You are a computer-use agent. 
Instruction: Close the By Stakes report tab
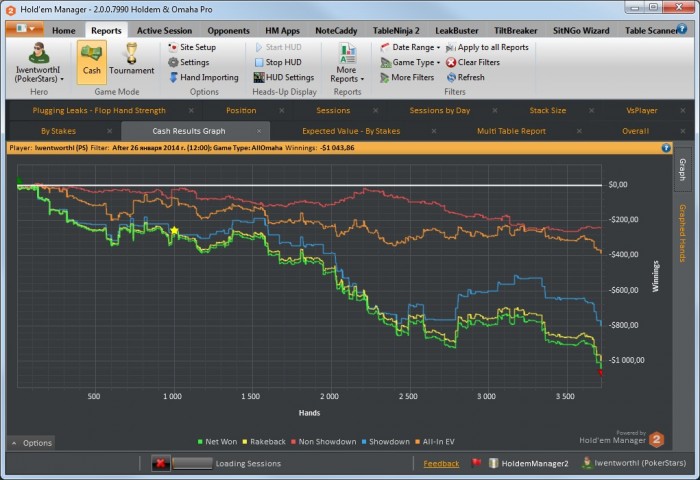click(109, 131)
